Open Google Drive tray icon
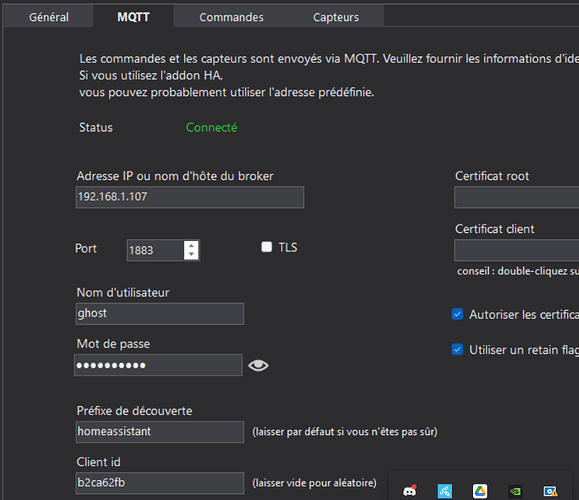The width and height of the screenshot is (579, 500). click(480, 491)
